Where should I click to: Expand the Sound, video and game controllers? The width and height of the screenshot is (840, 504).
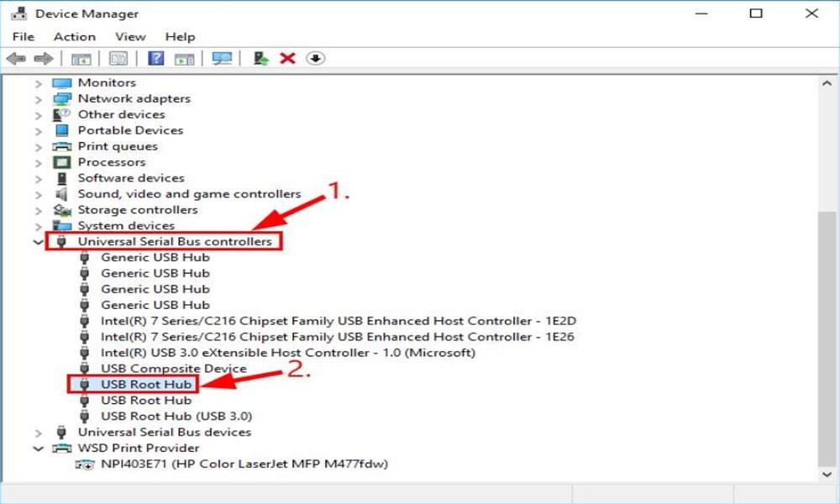(x=39, y=194)
